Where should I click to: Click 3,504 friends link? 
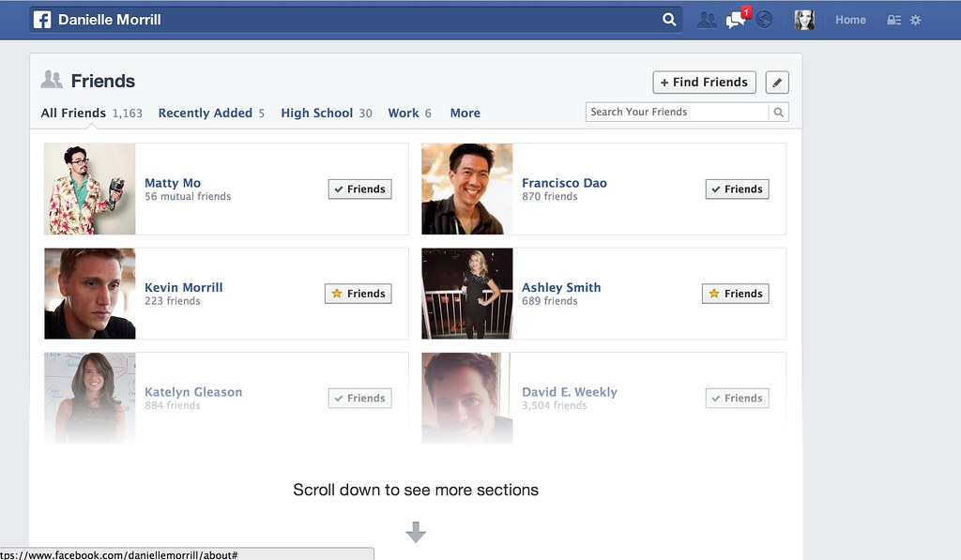click(554, 405)
